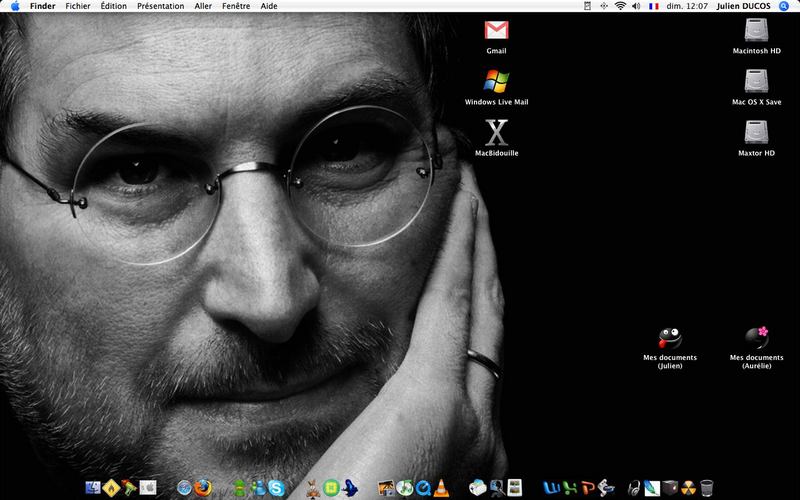Screen dimensions: 800x500
Task: Open the Aller menu
Action: (203, 6)
